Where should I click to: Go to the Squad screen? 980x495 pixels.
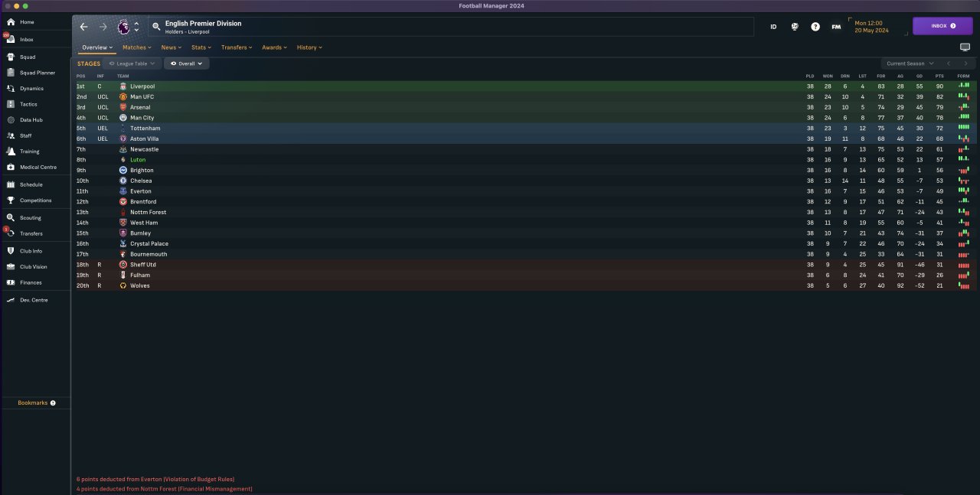[28, 57]
